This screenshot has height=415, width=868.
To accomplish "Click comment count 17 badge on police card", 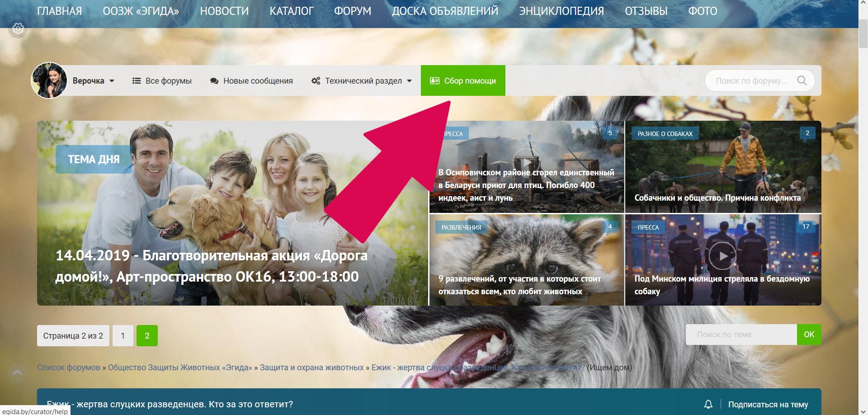I will (x=806, y=226).
